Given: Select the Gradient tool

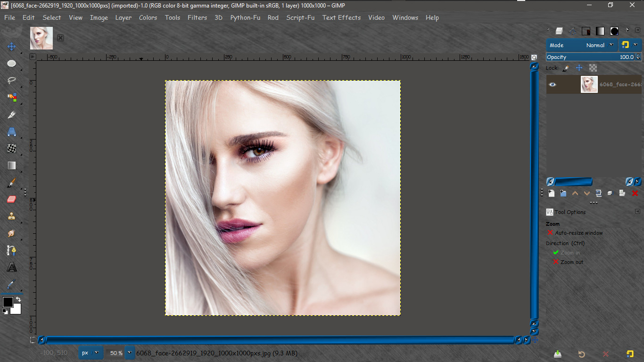Looking at the screenshot, I should tap(12, 165).
